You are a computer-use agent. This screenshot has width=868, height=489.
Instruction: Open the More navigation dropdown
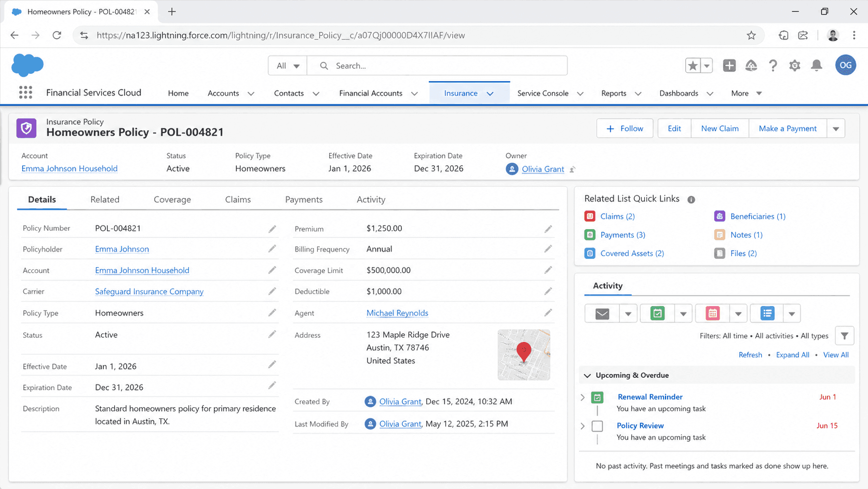pos(746,94)
